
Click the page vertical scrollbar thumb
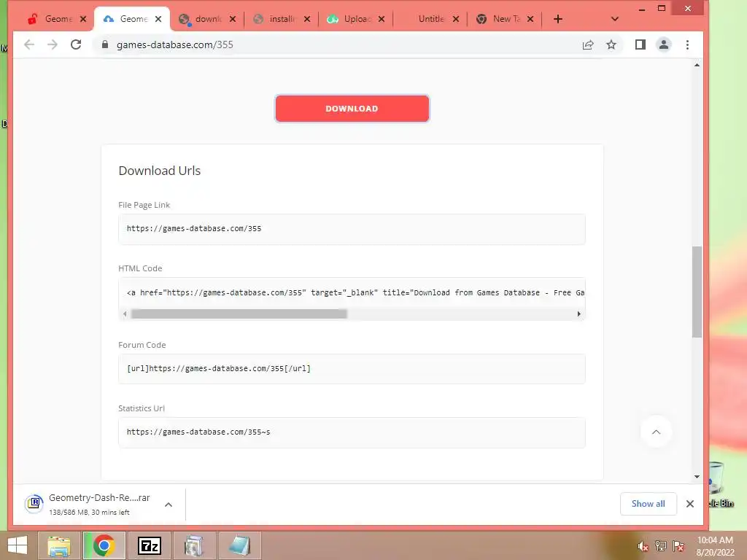click(x=697, y=292)
